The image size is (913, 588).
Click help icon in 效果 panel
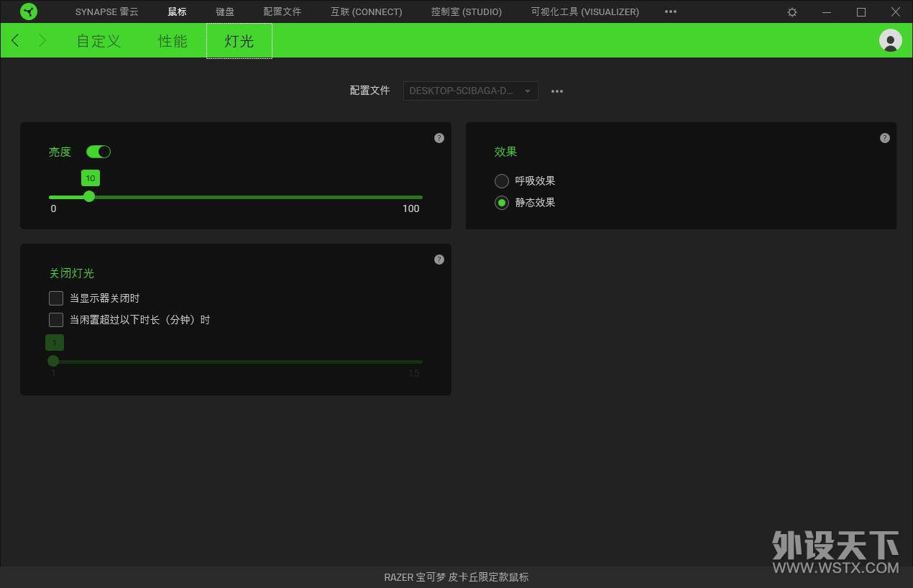[x=885, y=138]
